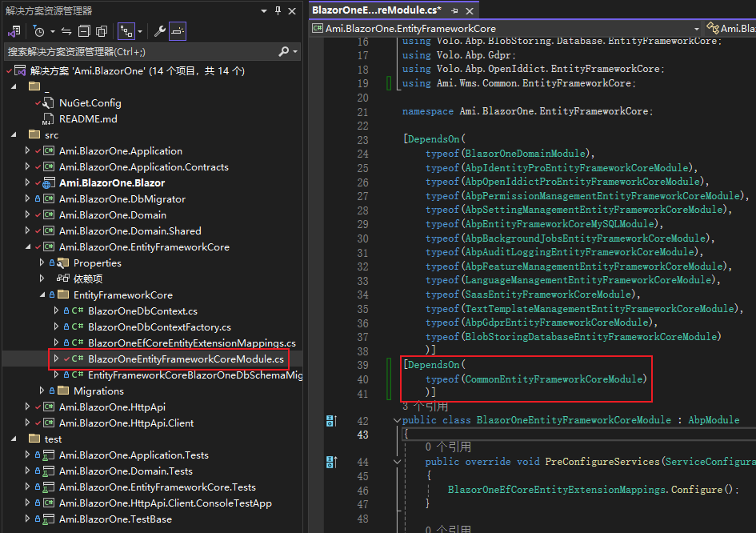Collapse the test folder node

(x=14, y=439)
